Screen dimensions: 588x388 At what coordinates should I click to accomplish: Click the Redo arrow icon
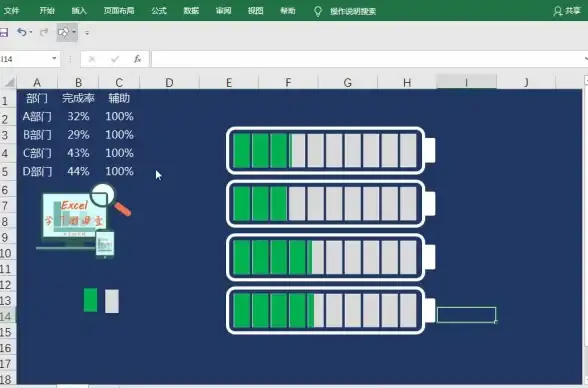44,32
